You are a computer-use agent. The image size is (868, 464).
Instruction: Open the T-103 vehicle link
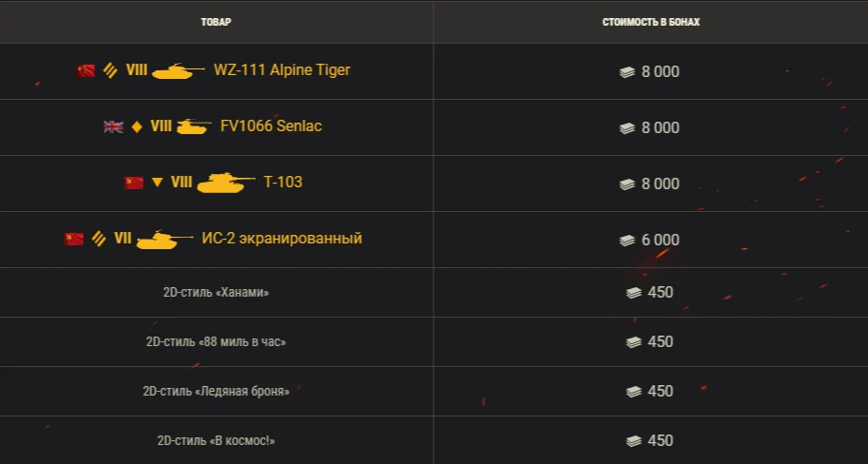coord(282,183)
